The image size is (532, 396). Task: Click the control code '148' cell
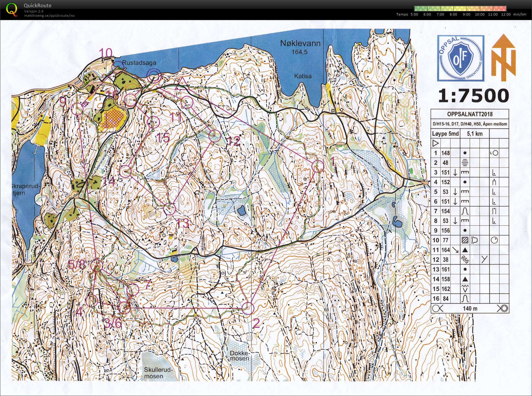pos(446,153)
